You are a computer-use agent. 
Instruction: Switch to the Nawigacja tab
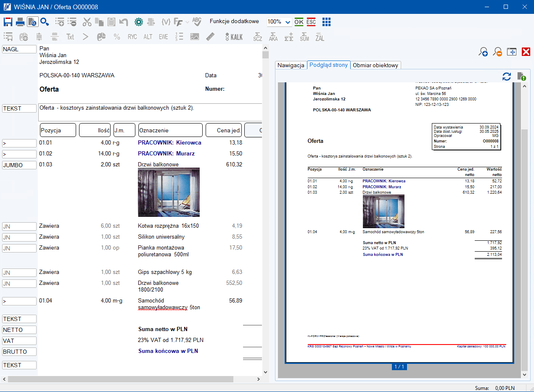291,65
